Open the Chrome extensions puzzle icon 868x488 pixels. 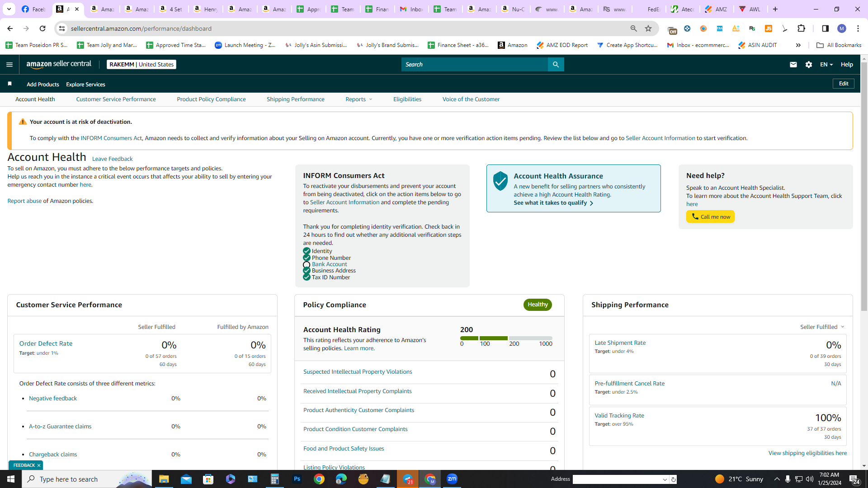[801, 28]
